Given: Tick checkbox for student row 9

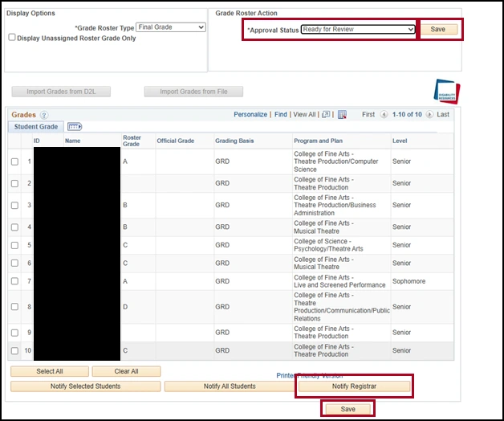Looking at the screenshot, I should point(14,333).
